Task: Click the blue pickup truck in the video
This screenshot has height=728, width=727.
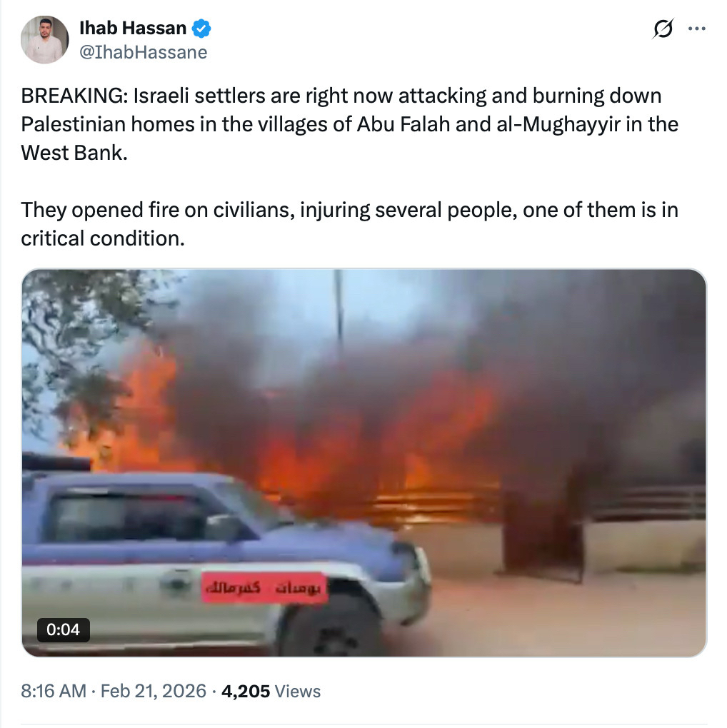Action: pos(223,562)
